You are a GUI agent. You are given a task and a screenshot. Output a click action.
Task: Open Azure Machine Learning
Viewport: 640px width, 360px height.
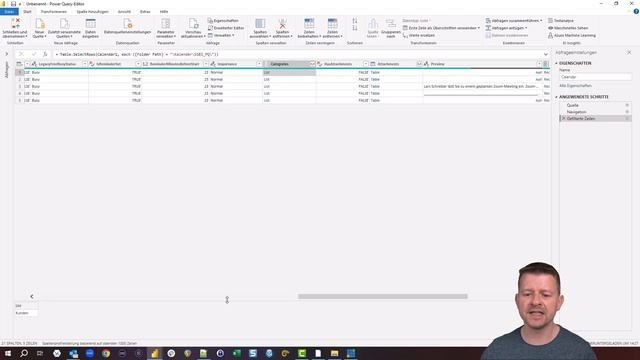coord(571,36)
